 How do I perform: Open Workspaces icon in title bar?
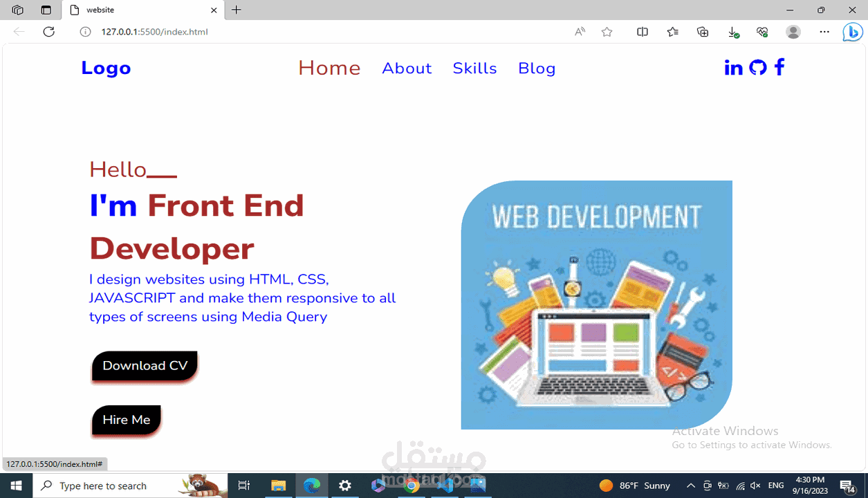point(18,10)
